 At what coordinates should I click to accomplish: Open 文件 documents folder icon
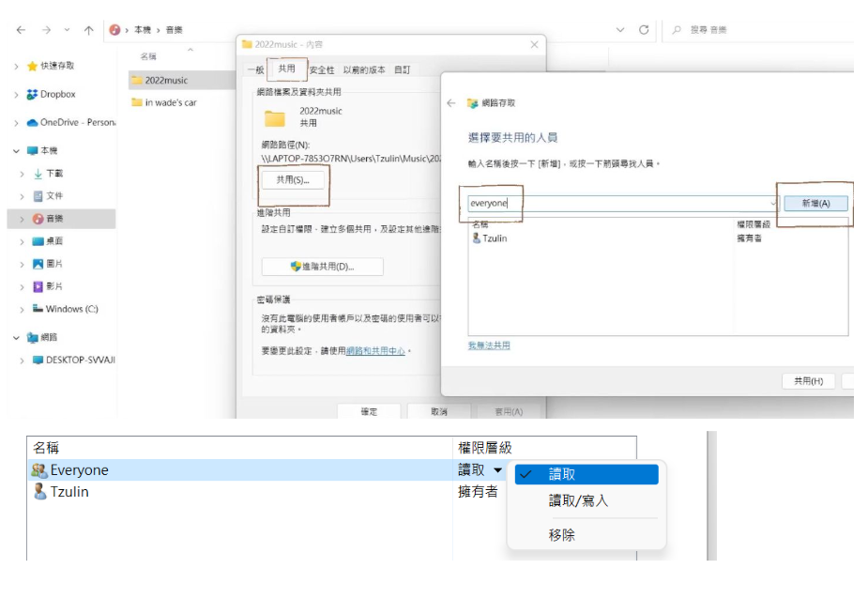(38, 196)
